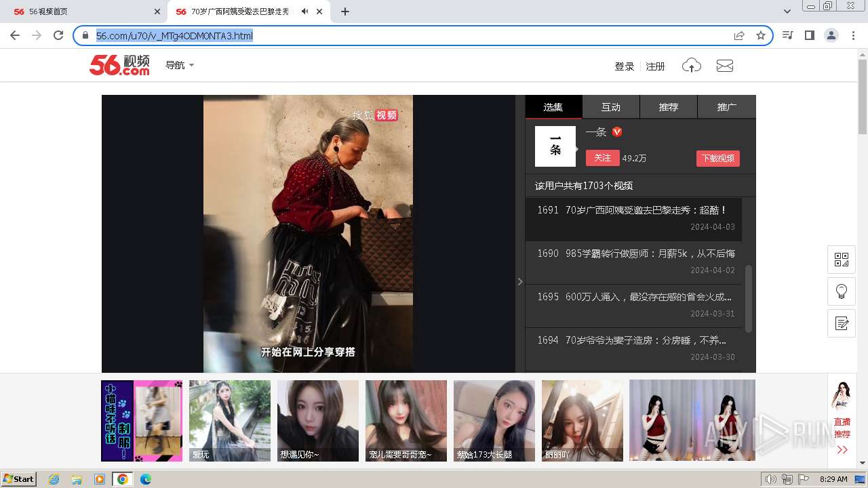868x488 pixels.
Task: Open the Chrome profile icon
Action: (x=831, y=35)
